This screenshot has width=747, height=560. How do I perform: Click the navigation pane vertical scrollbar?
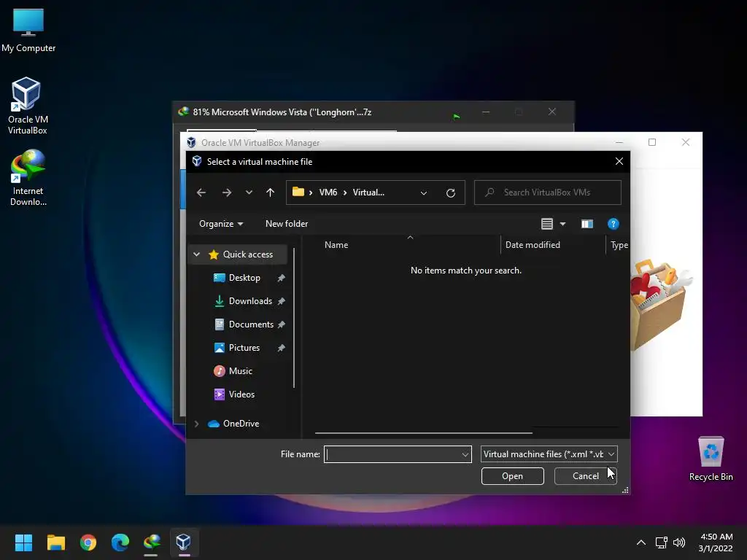(294, 318)
